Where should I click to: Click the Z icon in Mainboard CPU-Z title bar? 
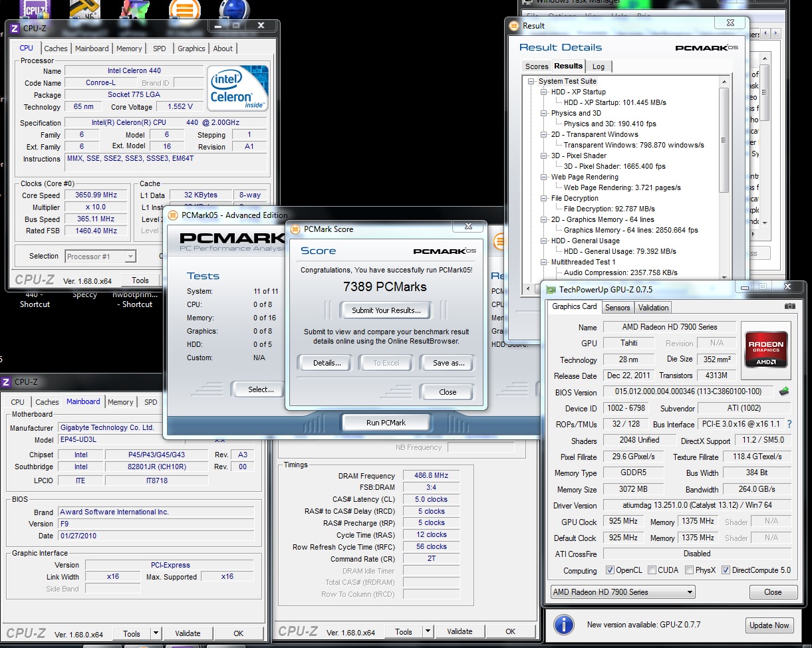pyautogui.click(x=7, y=382)
